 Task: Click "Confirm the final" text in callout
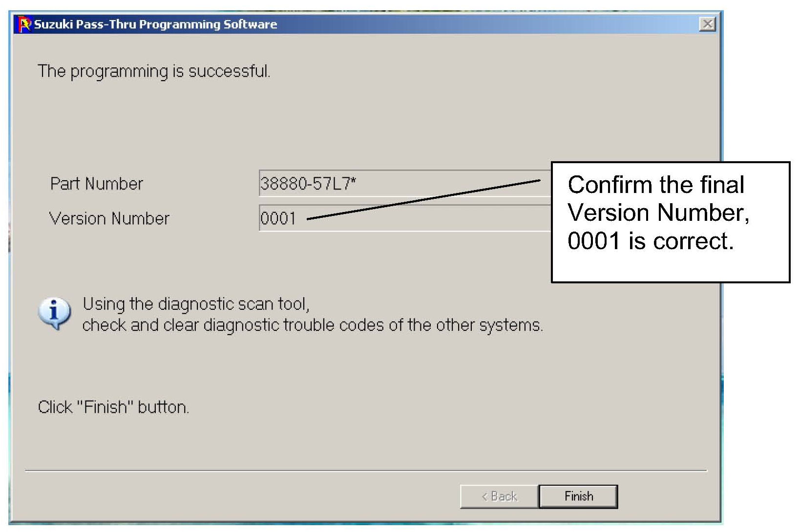pyautogui.click(x=656, y=185)
